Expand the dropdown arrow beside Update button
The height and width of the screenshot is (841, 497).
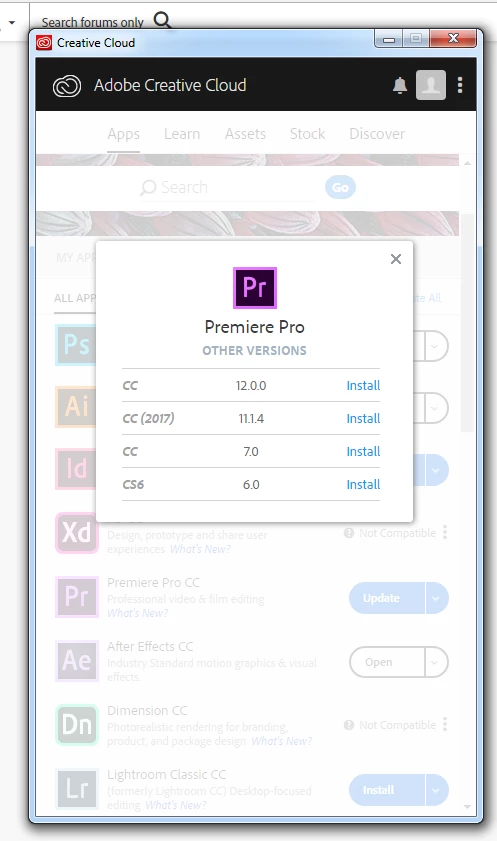point(436,598)
